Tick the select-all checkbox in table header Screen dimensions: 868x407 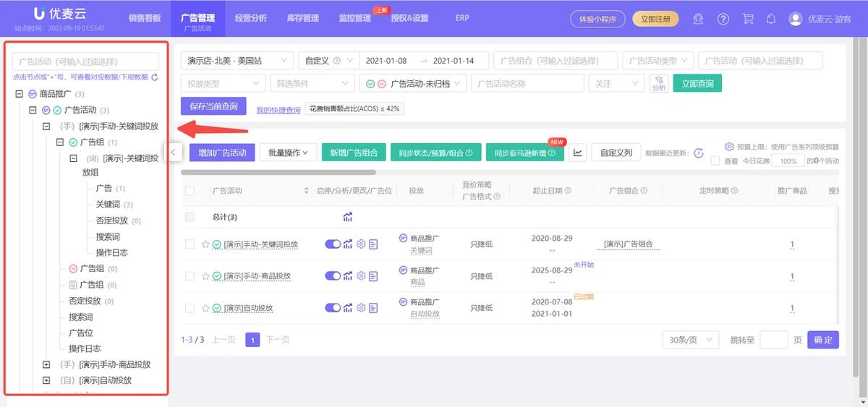click(x=190, y=191)
